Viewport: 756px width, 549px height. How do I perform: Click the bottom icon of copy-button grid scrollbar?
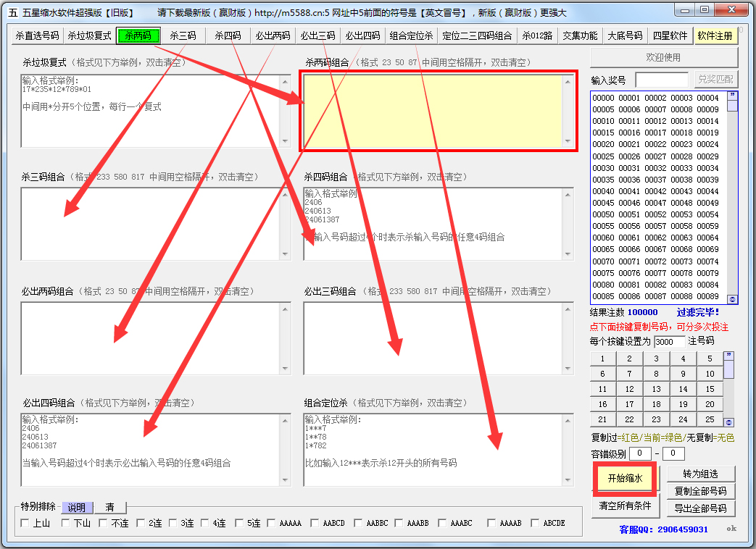tap(728, 422)
